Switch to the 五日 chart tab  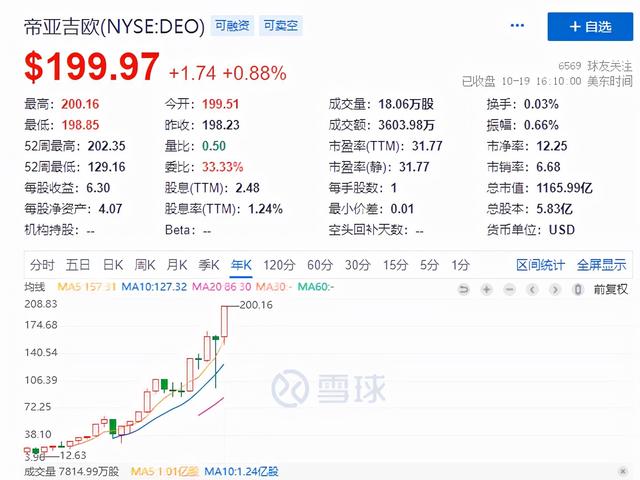(x=78, y=265)
